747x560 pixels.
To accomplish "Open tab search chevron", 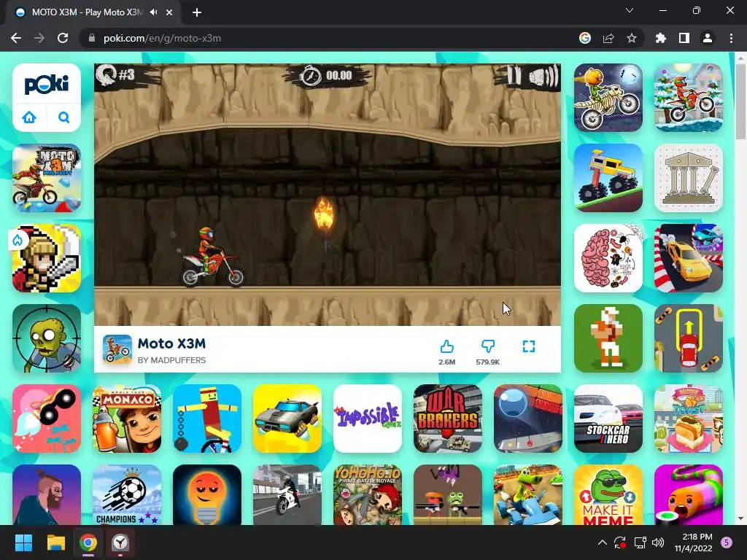I will point(630,10).
